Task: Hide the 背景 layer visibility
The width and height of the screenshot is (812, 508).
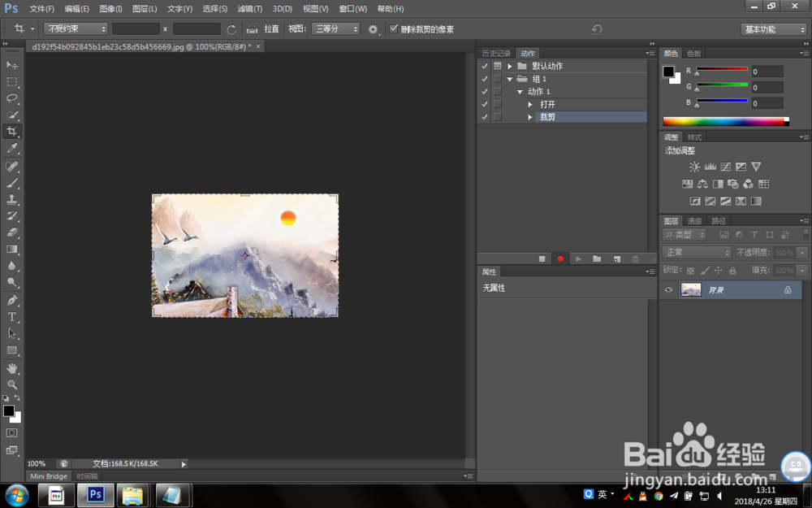Action: tap(668, 290)
